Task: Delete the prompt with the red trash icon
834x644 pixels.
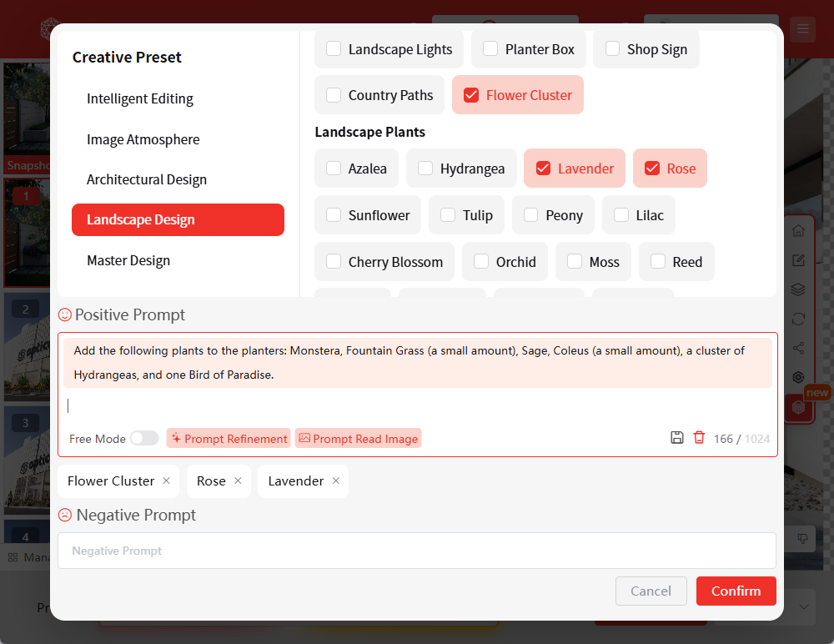Action: [699, 438]
